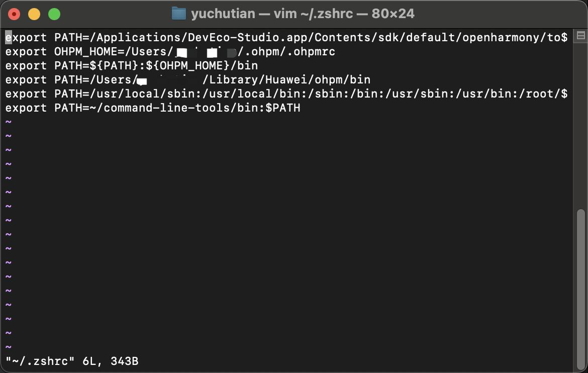Click the folder proxy icon in title bar
The image size is (588, 373).
click(179, 14)
